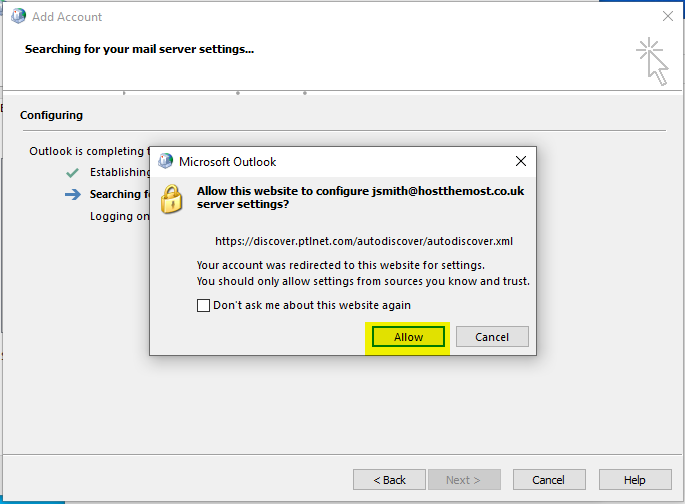
Task: Cancel the Add Account wizard
Action: (548, 480)
